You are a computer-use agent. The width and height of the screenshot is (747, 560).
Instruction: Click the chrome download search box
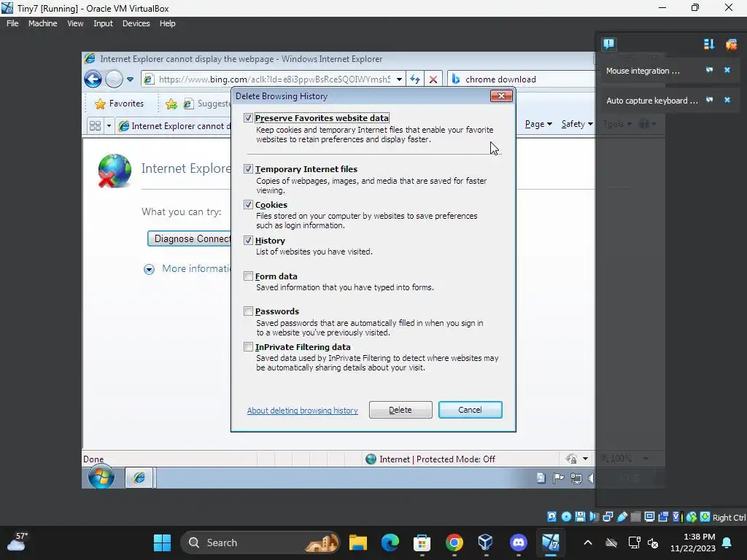522,79
